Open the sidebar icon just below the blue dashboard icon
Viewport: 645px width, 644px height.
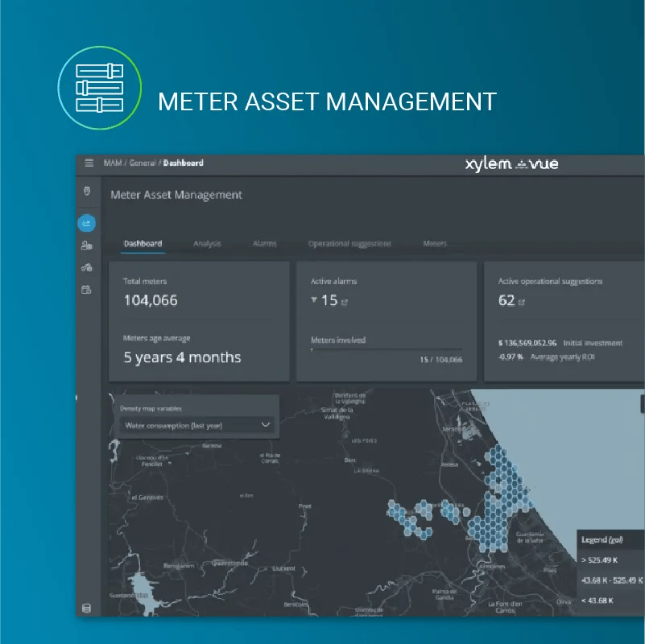(x=86, y=246)
